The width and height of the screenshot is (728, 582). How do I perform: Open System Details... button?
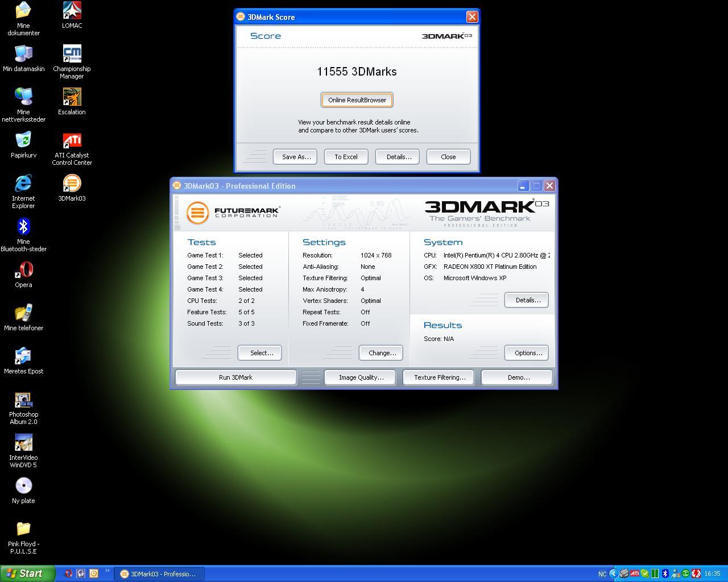click(x=526, y=300)
